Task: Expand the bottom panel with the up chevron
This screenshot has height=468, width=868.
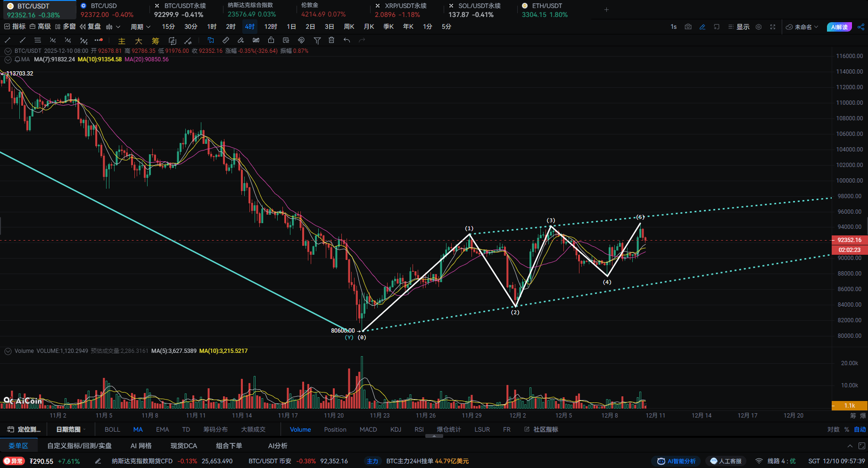Action: point(850,446)
